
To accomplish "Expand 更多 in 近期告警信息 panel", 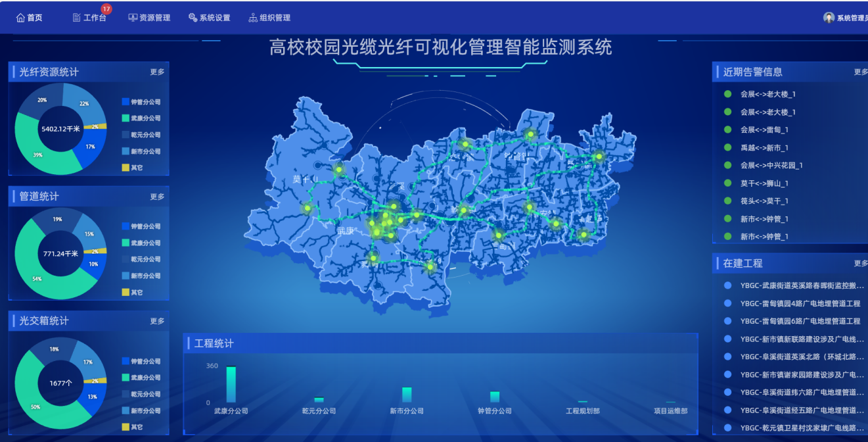I will (860, 72).
